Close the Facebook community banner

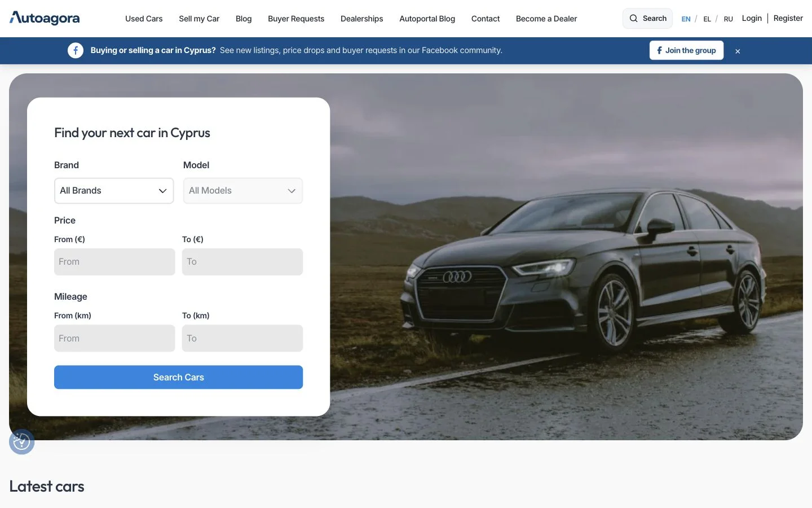(738, 51)
